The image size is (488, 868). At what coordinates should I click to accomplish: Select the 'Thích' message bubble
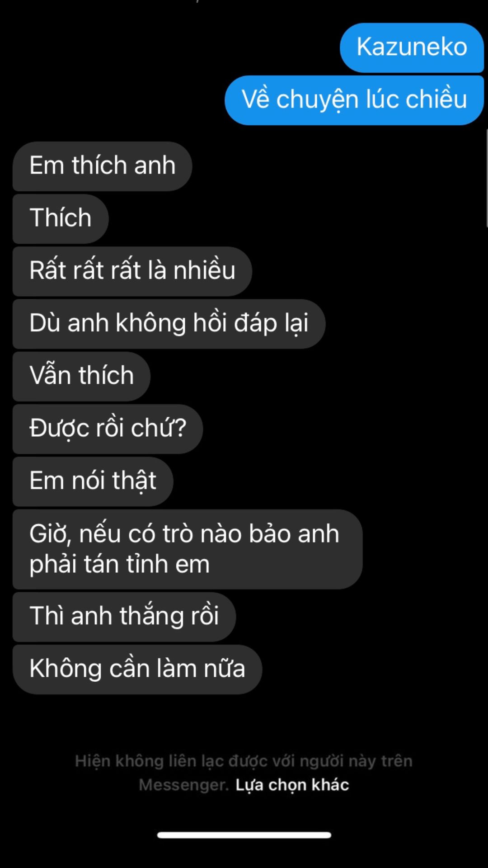(61, 218)
